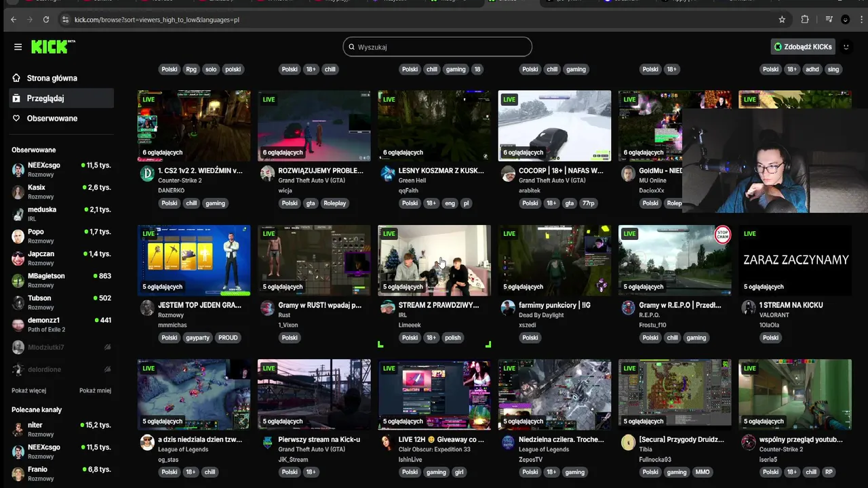The width and height of the screenshot is (868, 488).
Task: Click Fullnocka93 channel avatar
Action: click(x=628, y=443)
